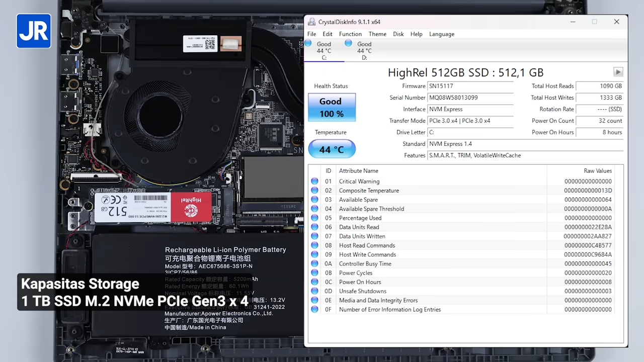The image size is (644, 362).
Task: Click the Serial Number field
Action: pos(470,98)
